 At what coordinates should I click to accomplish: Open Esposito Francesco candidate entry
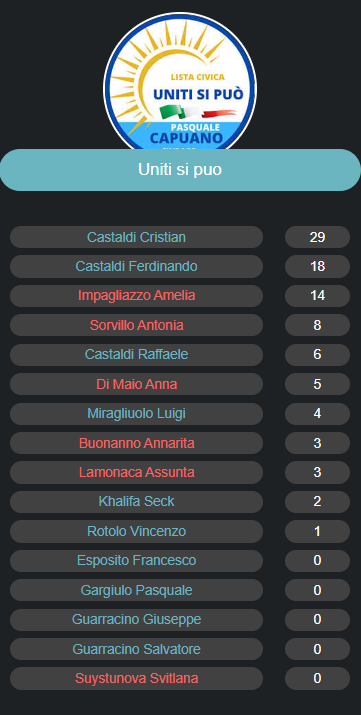[136, 560]
